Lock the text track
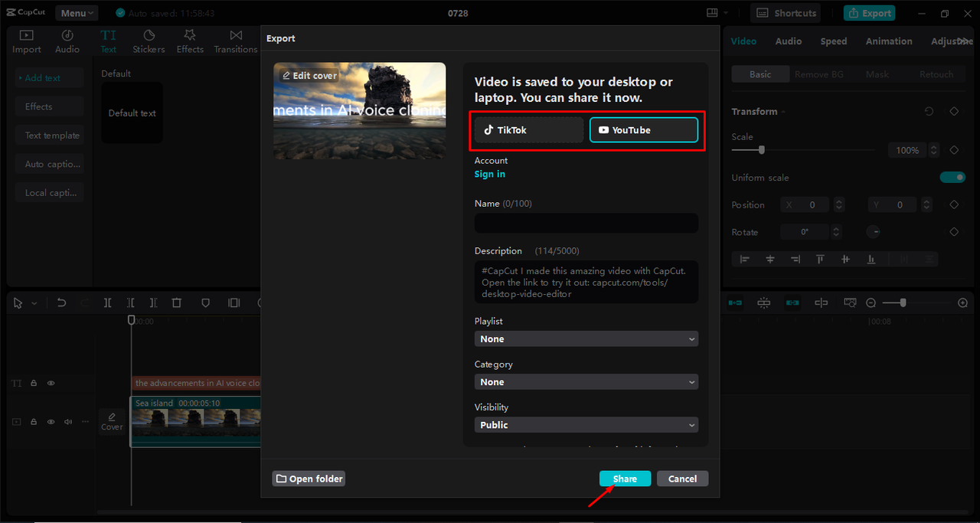The image size is (980, 523). click(x=34, y=383)
